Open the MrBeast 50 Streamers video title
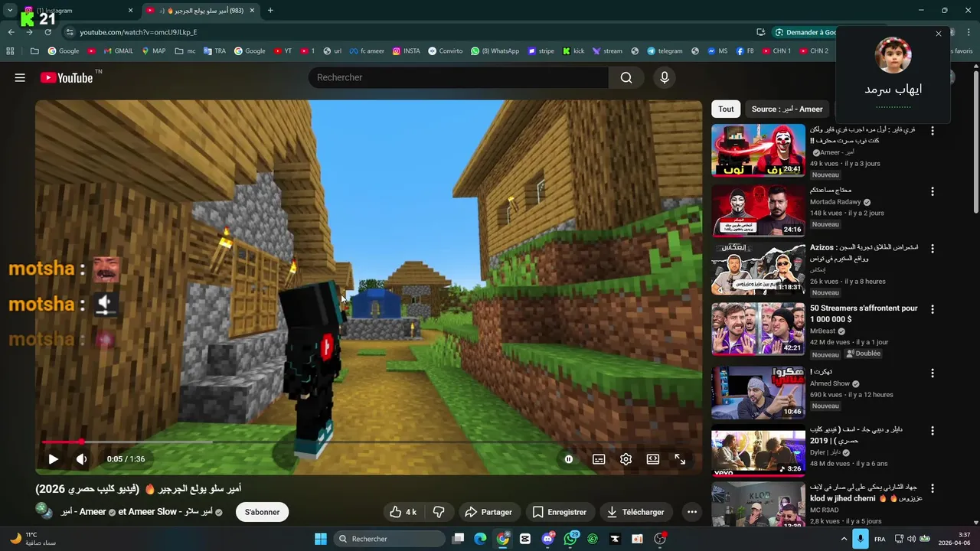This screenshot has width=980, height=551. pos(864,314)
